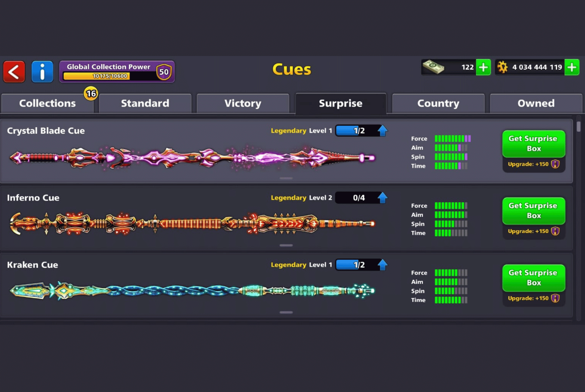585x392 pixels.
Task: Click the Global Collection Power progress bar
Action: (x=109, y=76)
